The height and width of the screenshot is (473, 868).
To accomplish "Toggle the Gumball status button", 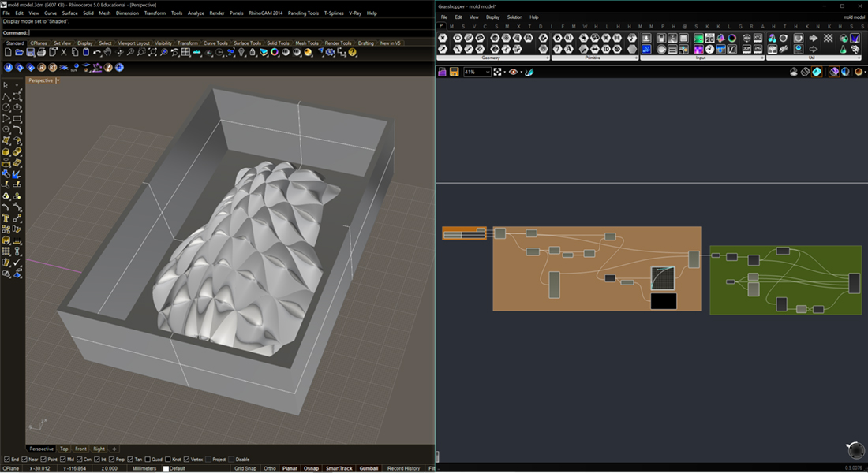I will click(x=369, y=468).
